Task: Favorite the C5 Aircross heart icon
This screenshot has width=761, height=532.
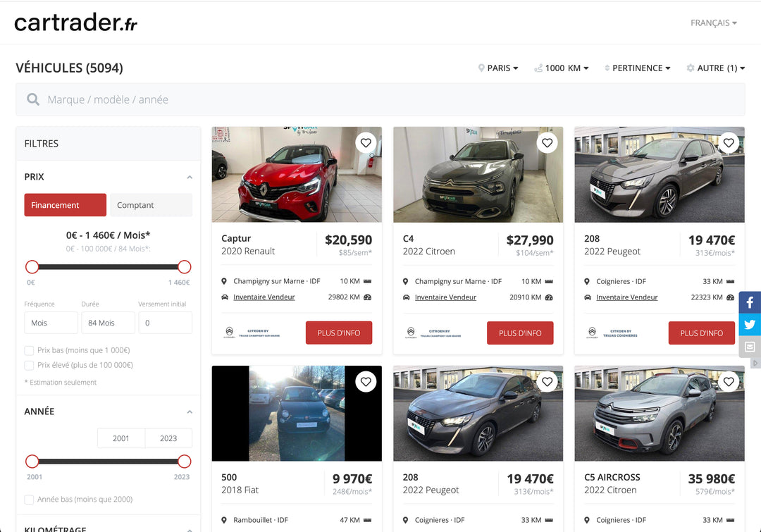Action: 729,381
